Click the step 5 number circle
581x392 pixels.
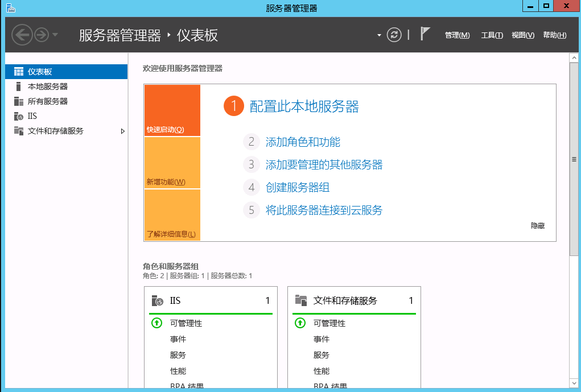click(251, 210)
